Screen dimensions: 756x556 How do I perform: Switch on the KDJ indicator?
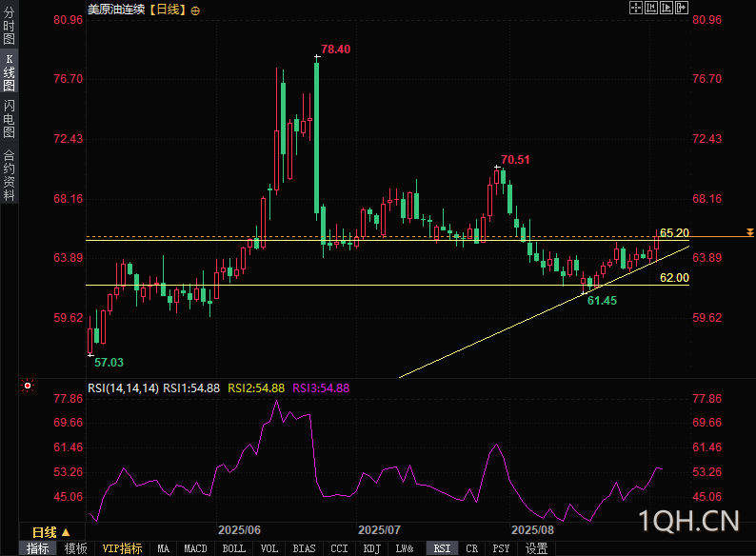coord(371,548)
